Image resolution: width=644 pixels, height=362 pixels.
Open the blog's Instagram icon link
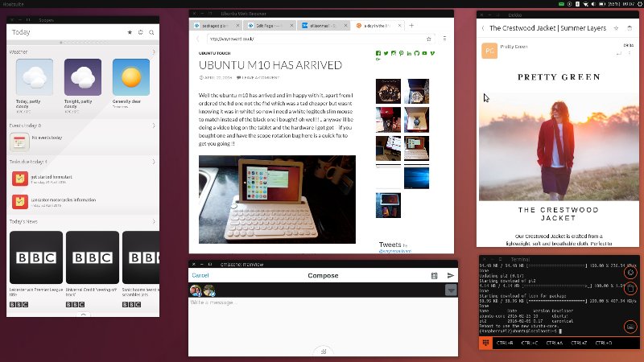394,53
